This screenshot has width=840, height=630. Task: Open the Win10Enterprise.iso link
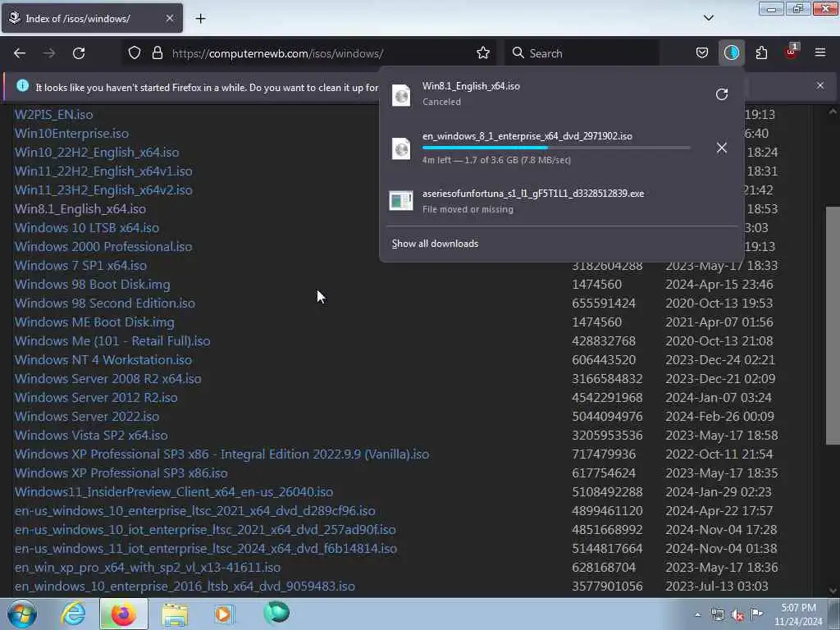coord(71,134)
